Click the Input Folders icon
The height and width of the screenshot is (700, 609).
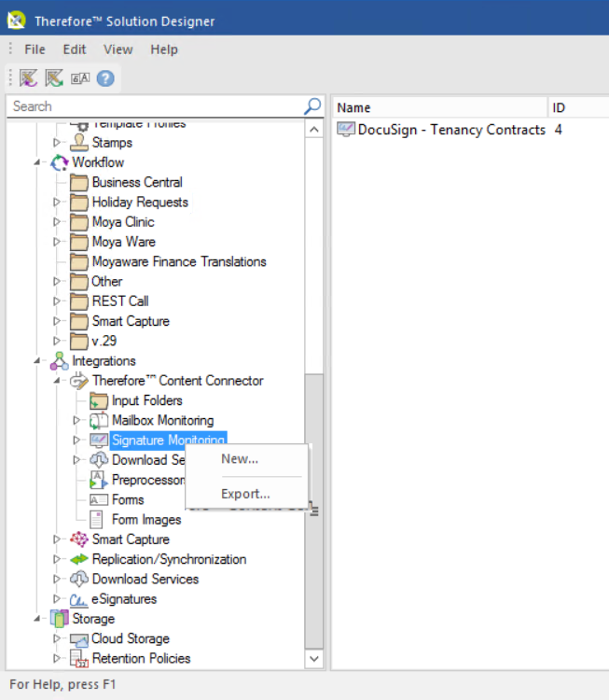99,401
